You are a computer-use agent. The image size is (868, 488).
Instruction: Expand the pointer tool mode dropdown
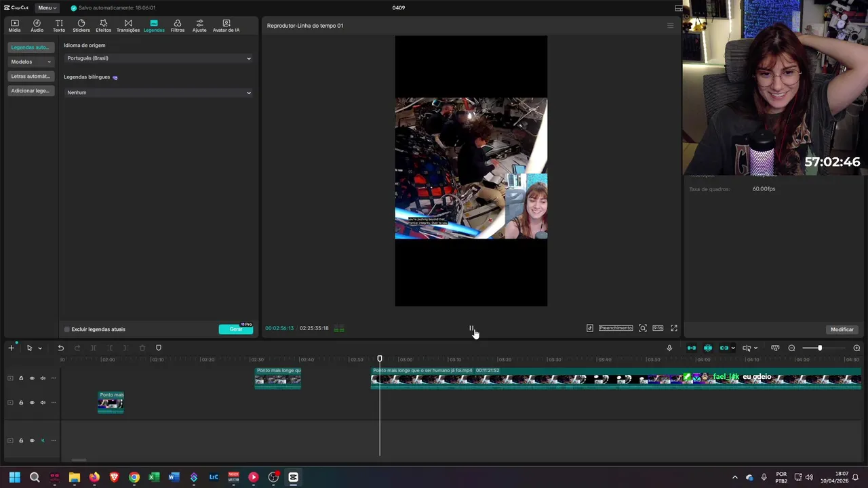pos(40,348)
